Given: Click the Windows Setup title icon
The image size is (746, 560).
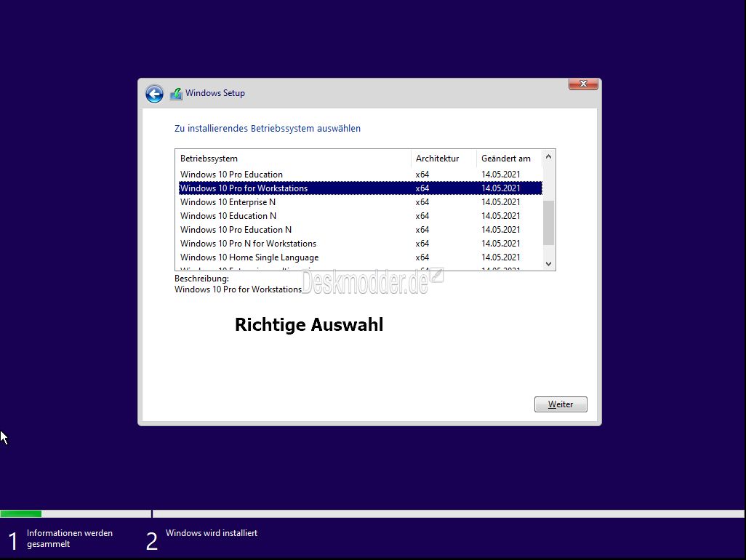Looking at the screenshot, I should pyautogui.click(x=176, y=94).
